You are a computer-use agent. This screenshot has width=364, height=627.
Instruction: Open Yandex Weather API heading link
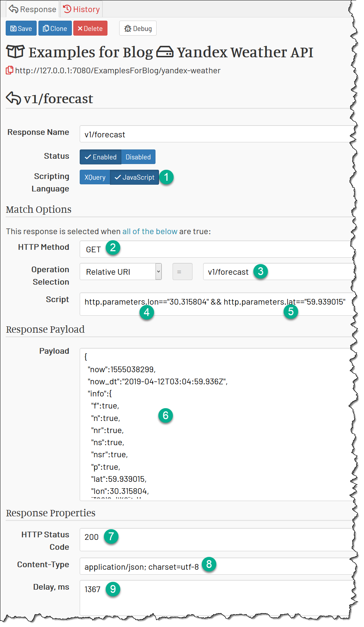245,52
